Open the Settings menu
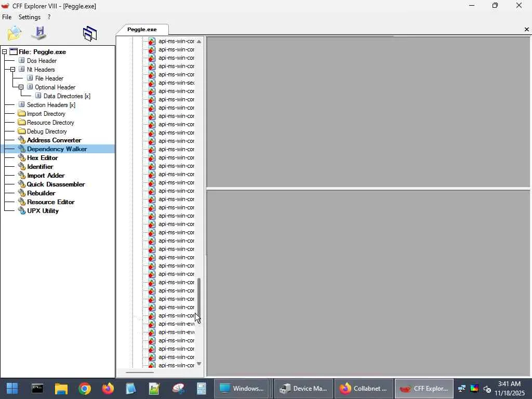 tap(30, 17)
